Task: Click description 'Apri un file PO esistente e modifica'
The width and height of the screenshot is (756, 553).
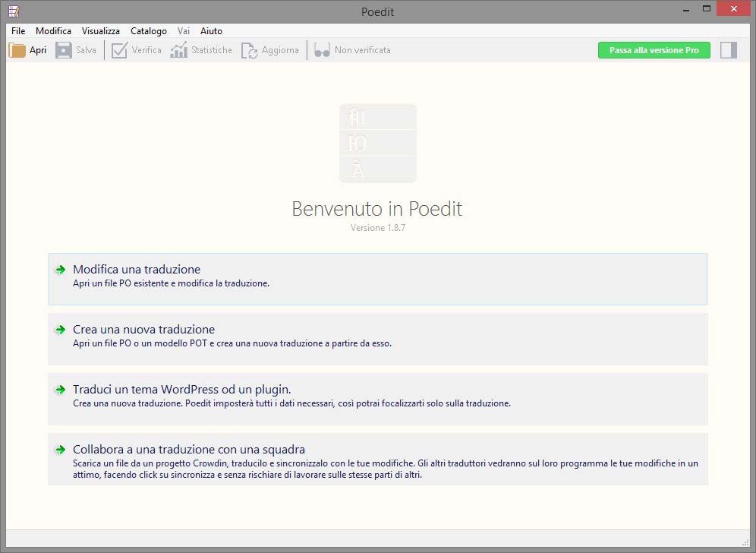Action: [x=171, y=283]
